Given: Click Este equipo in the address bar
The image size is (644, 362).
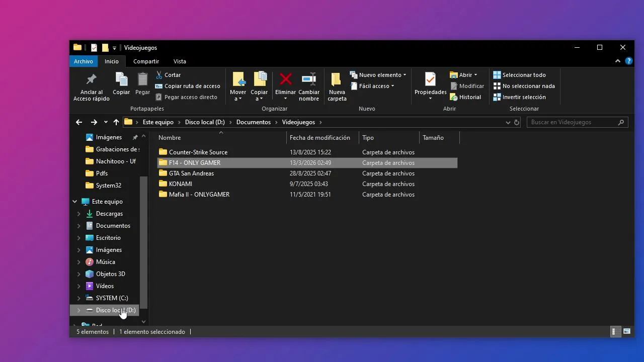Looking at the screenshot, I should coord(158,122).
